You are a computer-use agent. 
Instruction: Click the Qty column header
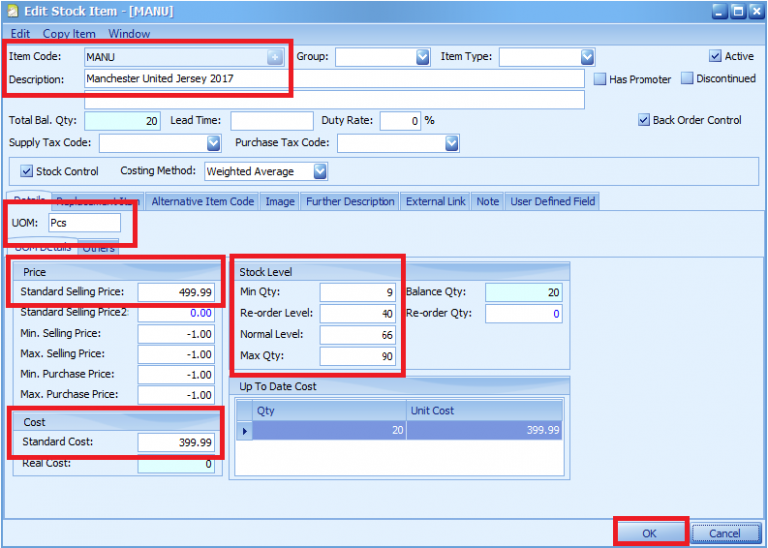click(329, 411)
